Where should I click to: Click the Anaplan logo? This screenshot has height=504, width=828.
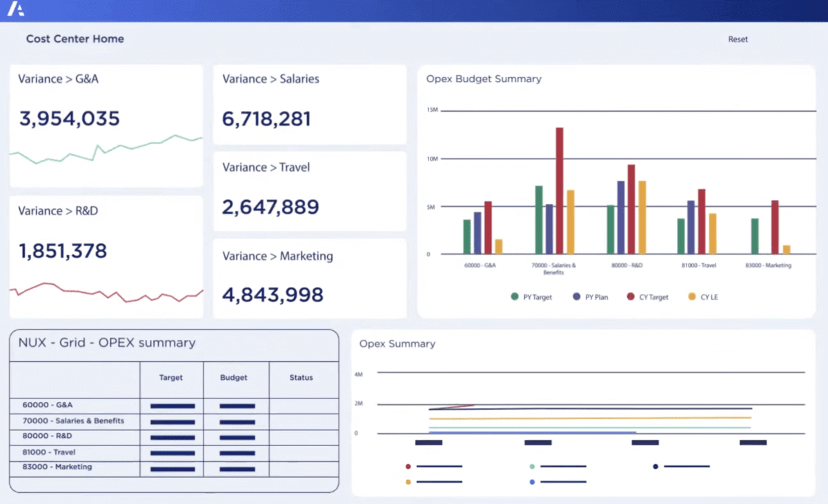tap(17, 9)
